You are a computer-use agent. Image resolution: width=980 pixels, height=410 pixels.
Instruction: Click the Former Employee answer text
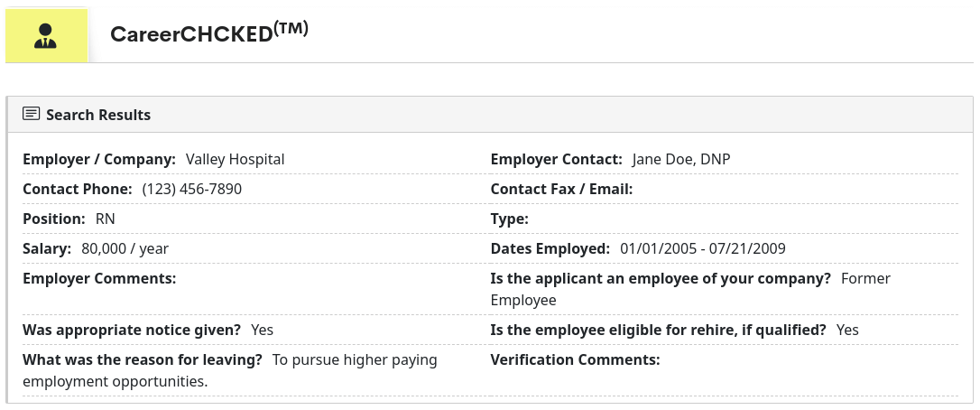523,300
